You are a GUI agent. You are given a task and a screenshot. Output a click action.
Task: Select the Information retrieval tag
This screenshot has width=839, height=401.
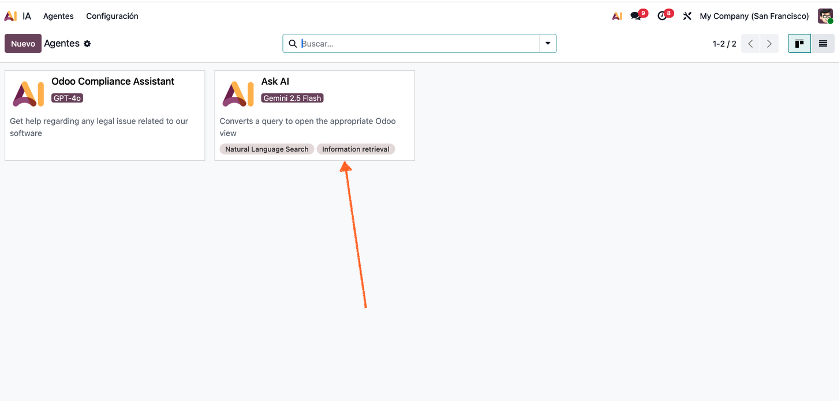[356, 149]
